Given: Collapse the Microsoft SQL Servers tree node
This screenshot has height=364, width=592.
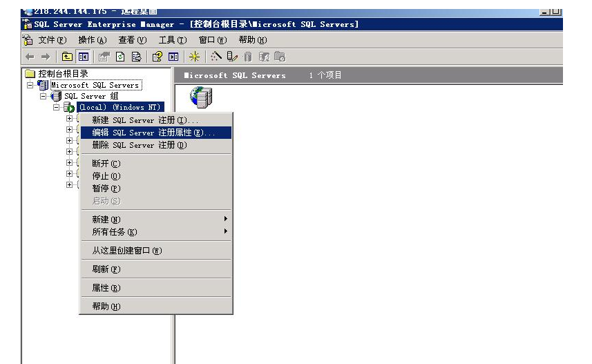Looking at the screenshot, I should click(30, 86).
